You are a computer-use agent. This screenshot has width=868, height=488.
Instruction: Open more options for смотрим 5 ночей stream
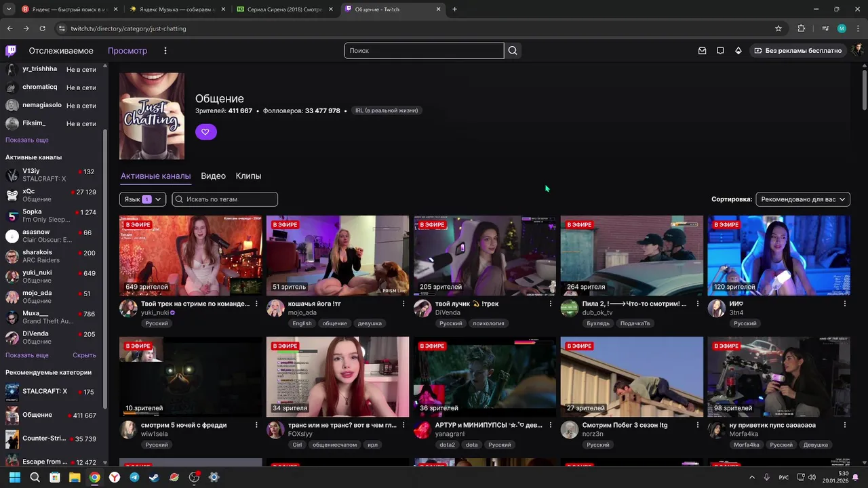(x=256, y=425)
